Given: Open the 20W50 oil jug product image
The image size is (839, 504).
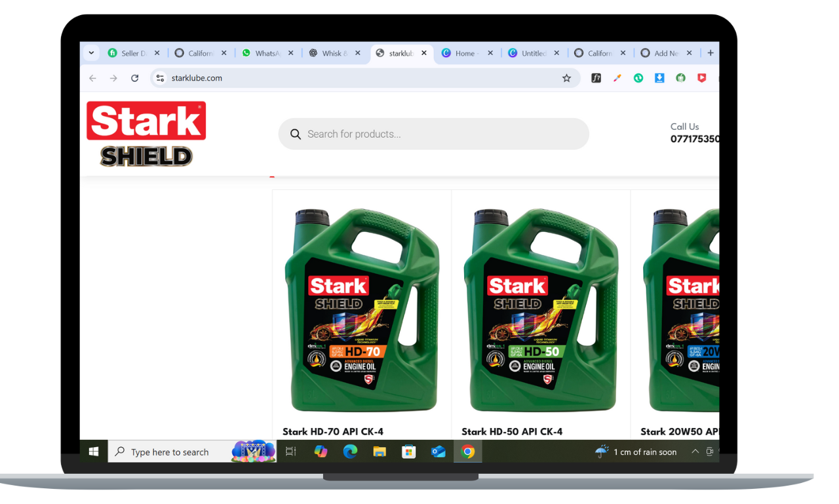Looking at the screenshot, I should (680, 310).
